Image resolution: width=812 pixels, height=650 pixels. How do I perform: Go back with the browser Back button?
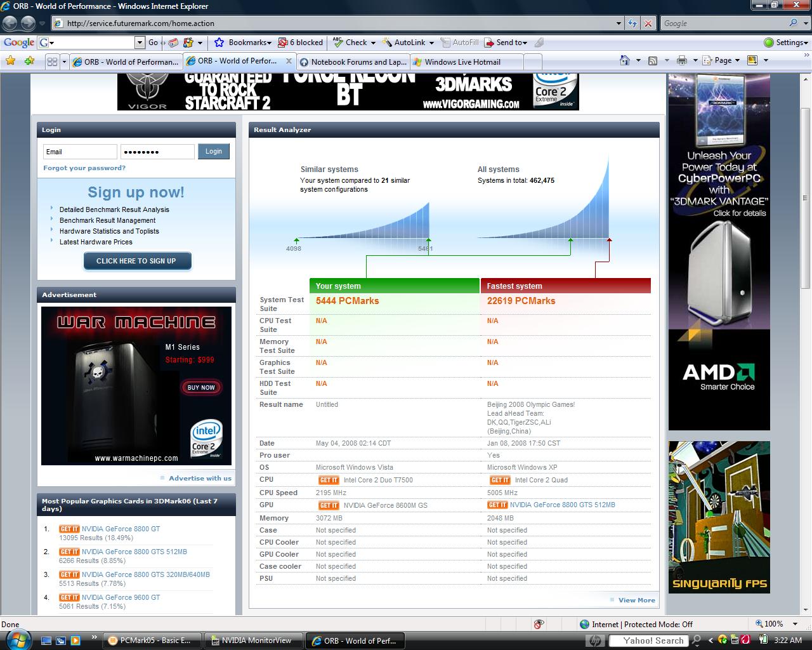pos(10,23)
